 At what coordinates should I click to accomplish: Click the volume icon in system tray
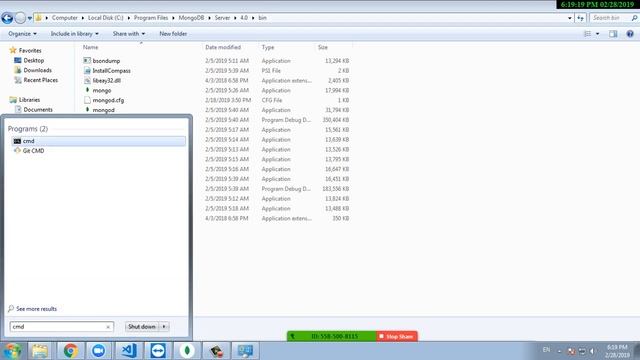tap(592, 351)
